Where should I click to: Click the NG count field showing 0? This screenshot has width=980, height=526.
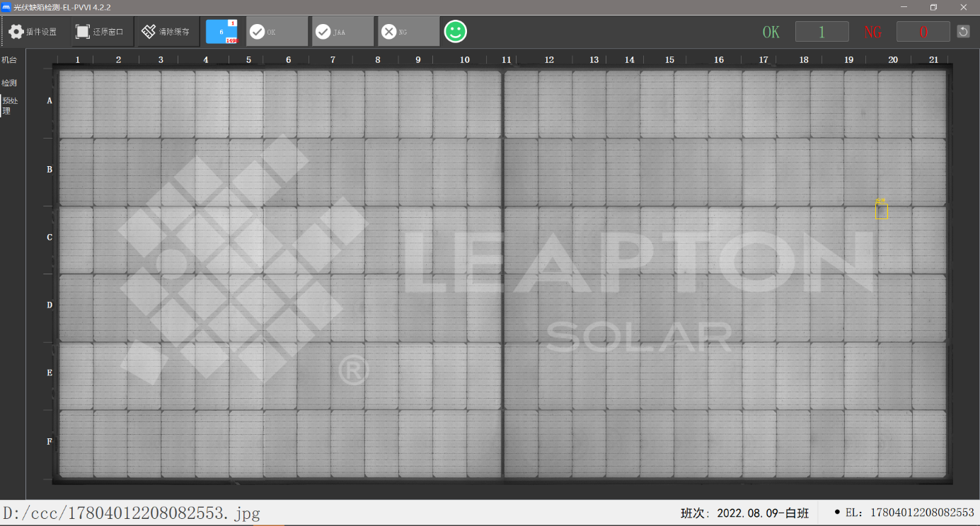tap(923, 32)
